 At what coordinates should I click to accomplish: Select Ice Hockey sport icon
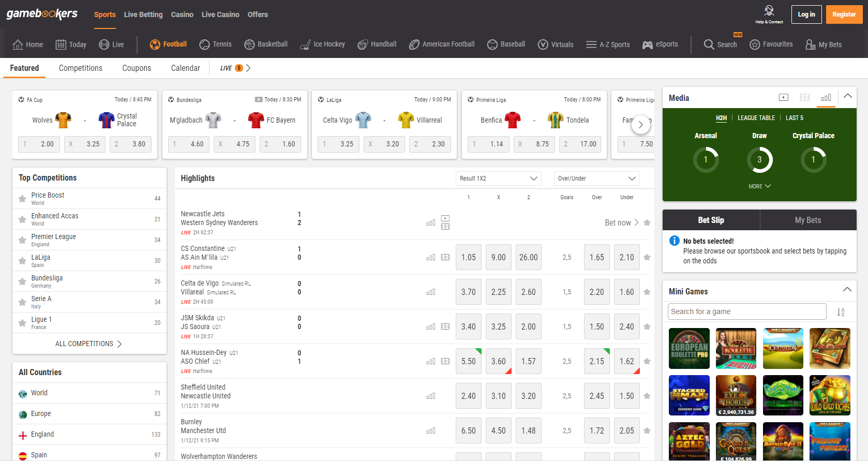click(x=305, y=44)
